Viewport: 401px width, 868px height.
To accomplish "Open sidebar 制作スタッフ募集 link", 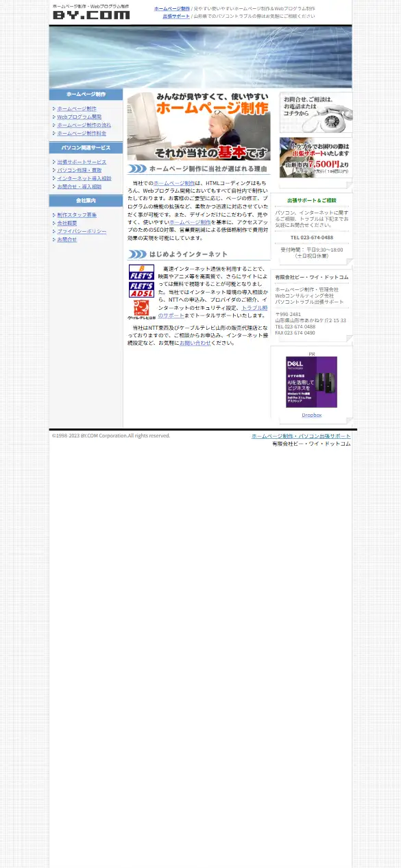I will point(77,215).
